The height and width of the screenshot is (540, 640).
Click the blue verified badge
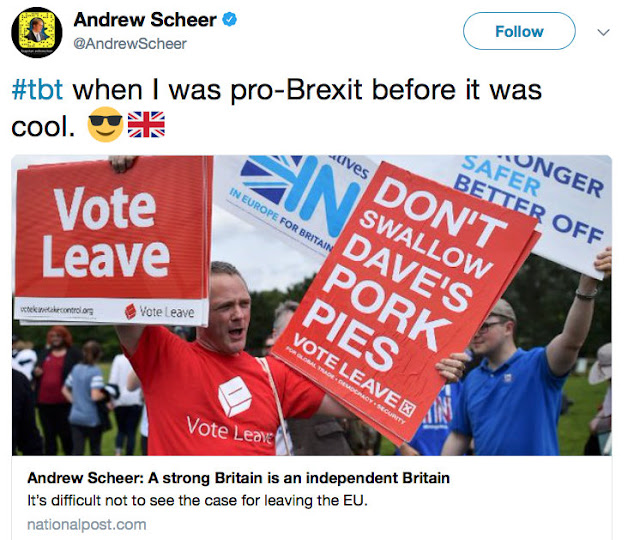pyautogui.click(x=229, y=19)
